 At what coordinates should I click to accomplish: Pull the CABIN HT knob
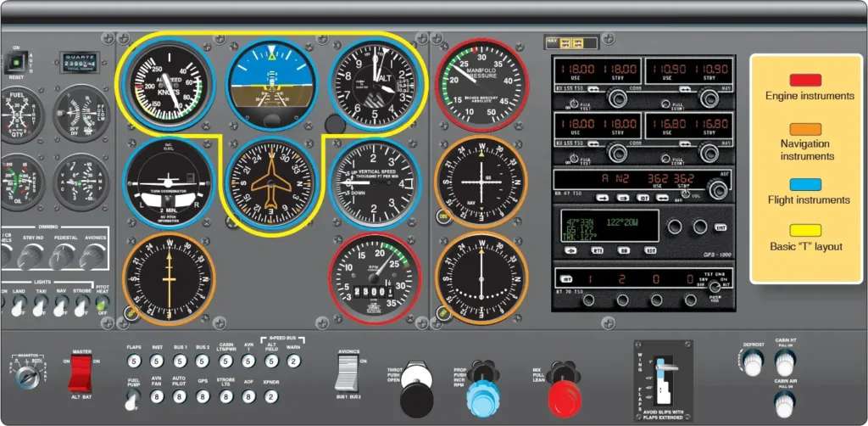pos(784,363)
